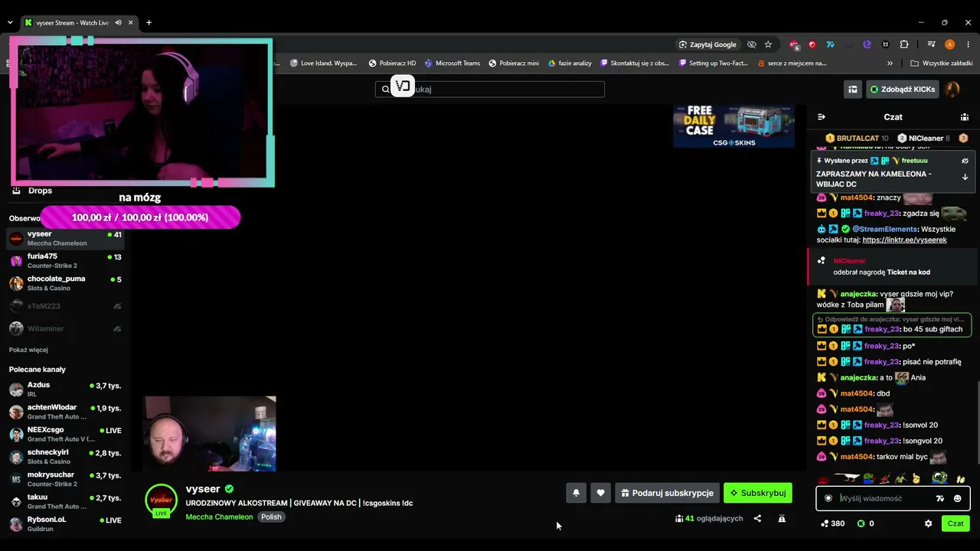Click the 380 channel points counter
Screen dimensions: 980x551
tap(833, 523)
